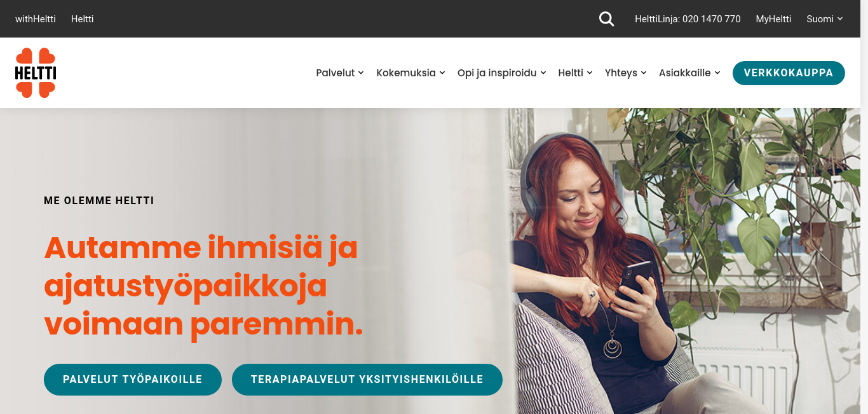Open the Heltti top bar link
The height and width of the screenshot is (414, 868).
pyautogui.click(x=83, y=19)
